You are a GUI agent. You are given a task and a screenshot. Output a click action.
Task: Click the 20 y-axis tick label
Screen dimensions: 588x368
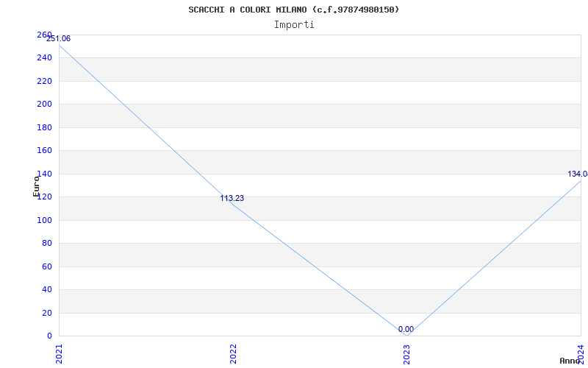tap(47, 313)
